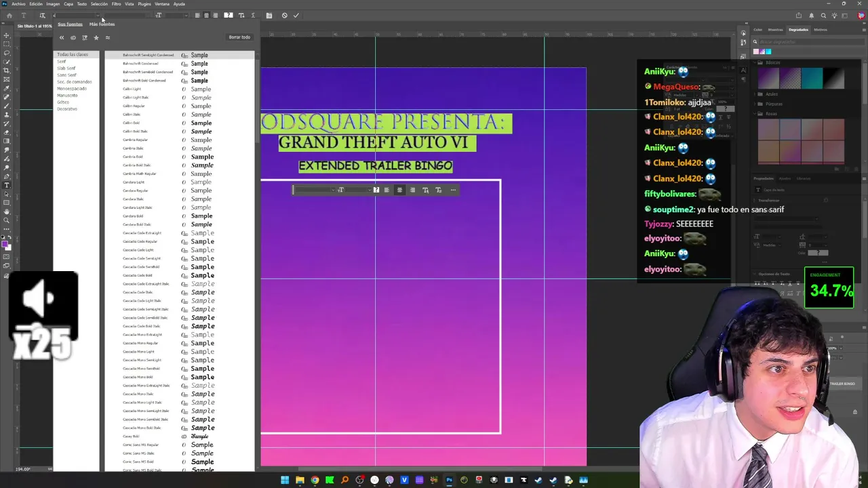
Task: Open the Plugins menu
Action: click(144, 4)
